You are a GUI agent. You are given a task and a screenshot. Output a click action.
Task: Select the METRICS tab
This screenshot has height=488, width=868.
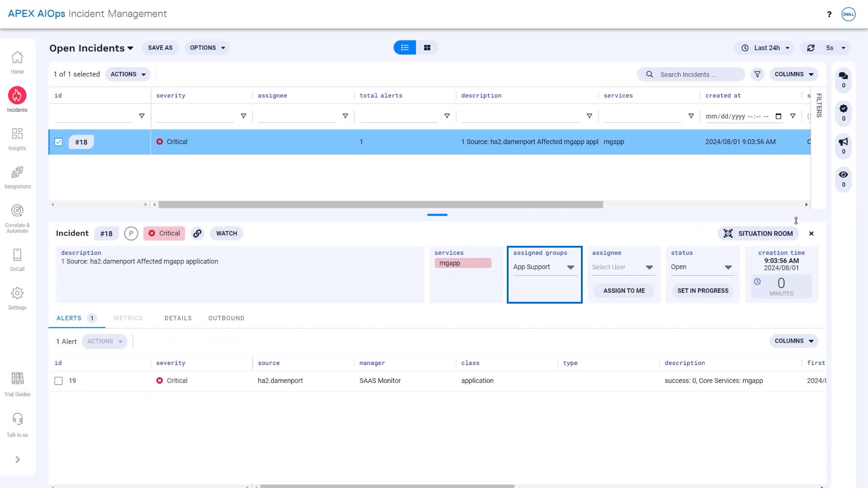[128, 319]
